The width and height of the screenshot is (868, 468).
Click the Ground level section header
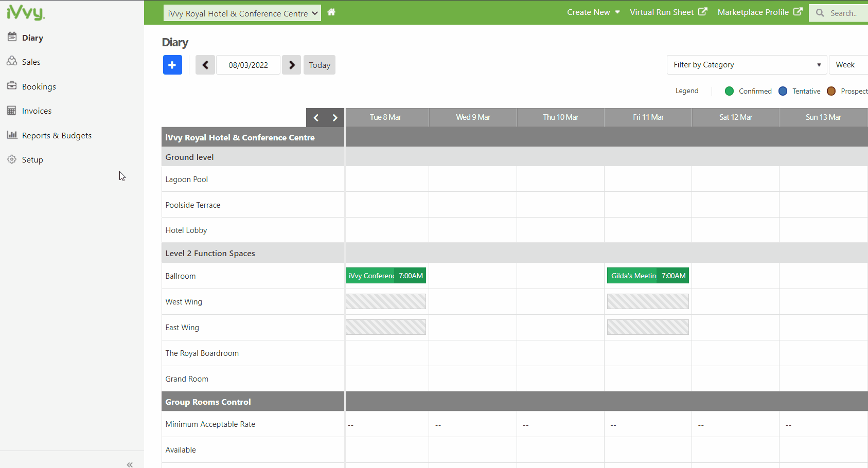tap(189, 157)
